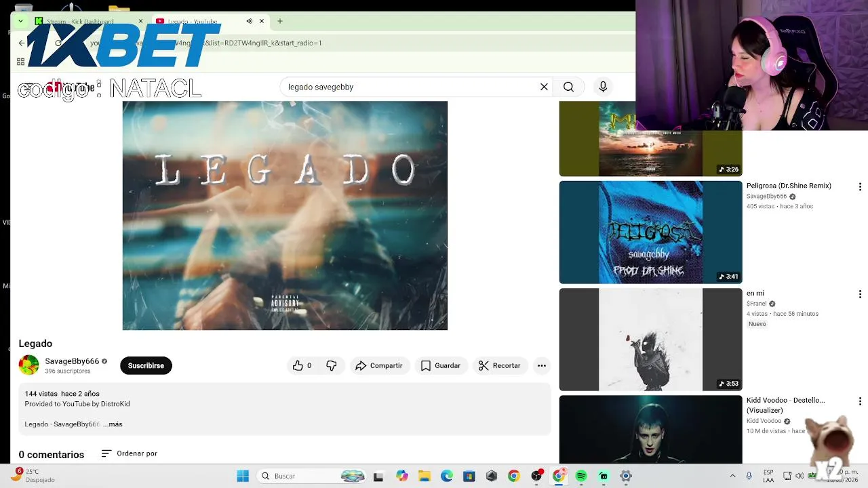This screenshot has width=868, height=488.
Task: Open SavageBby666 channel avatar
Action: (29, 365)
